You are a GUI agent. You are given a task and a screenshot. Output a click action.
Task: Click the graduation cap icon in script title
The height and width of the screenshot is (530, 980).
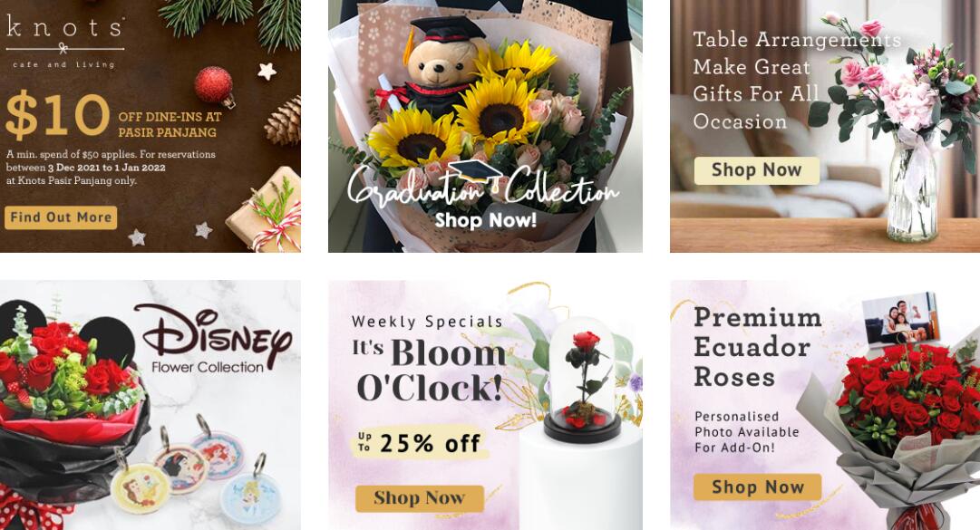coord(476,173)
